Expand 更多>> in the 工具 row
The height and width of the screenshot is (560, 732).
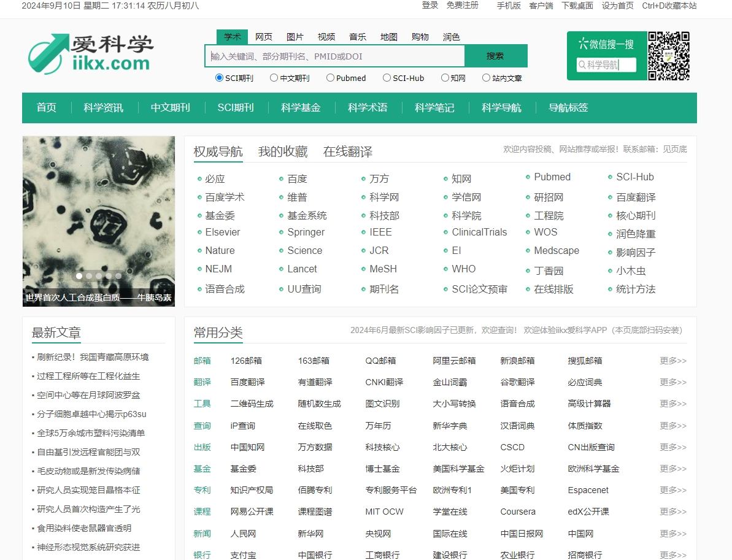pos(673,404)
